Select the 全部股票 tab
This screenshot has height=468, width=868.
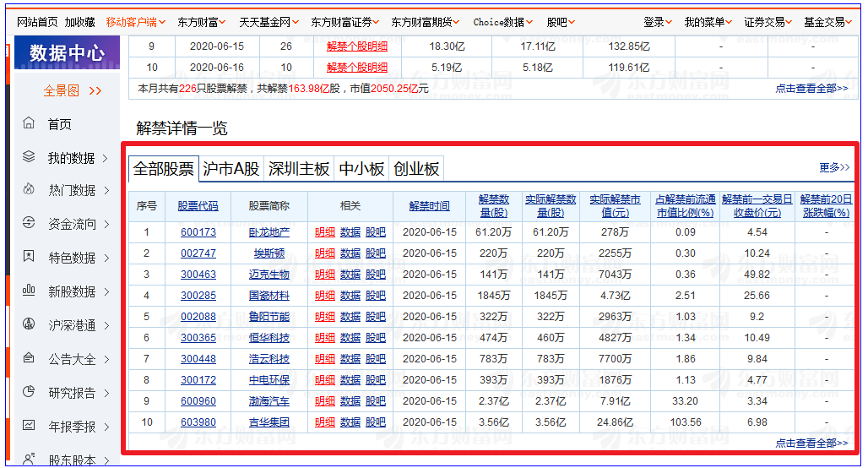coord(163,168)
